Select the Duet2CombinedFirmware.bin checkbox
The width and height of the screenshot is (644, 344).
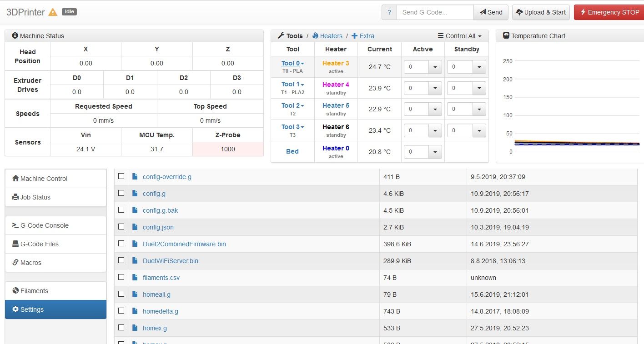121,243
